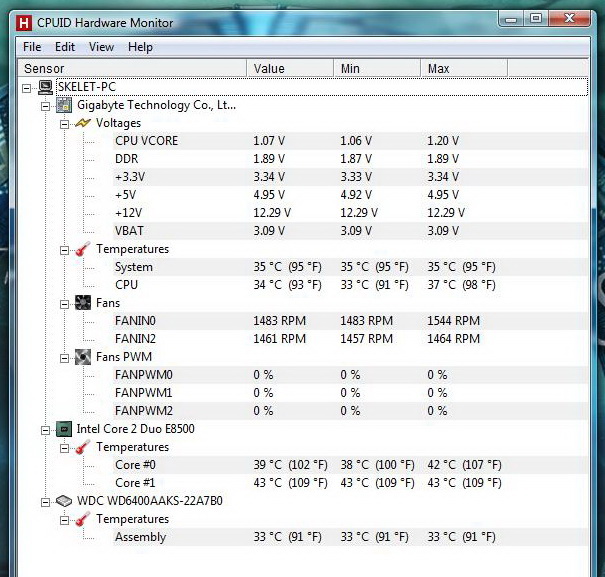Click the Value column header
This screenshot has height=577, width=605.
point(290,69)
